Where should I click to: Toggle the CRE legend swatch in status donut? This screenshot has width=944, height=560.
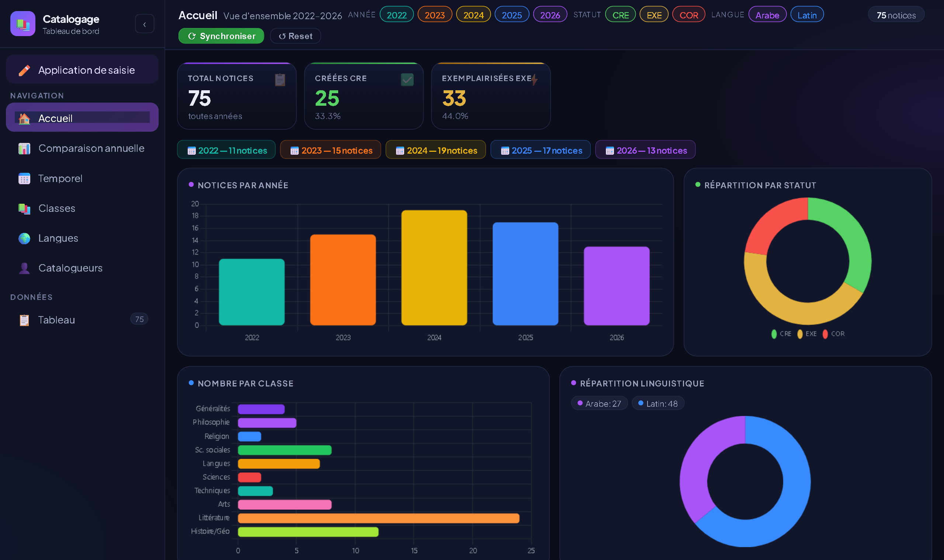pyautogui.click(x=774, y=334)
